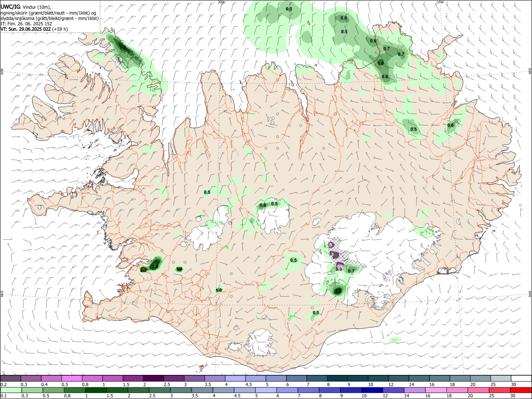Select dark blue 10 swatch in rain scale

coord(372,390)
